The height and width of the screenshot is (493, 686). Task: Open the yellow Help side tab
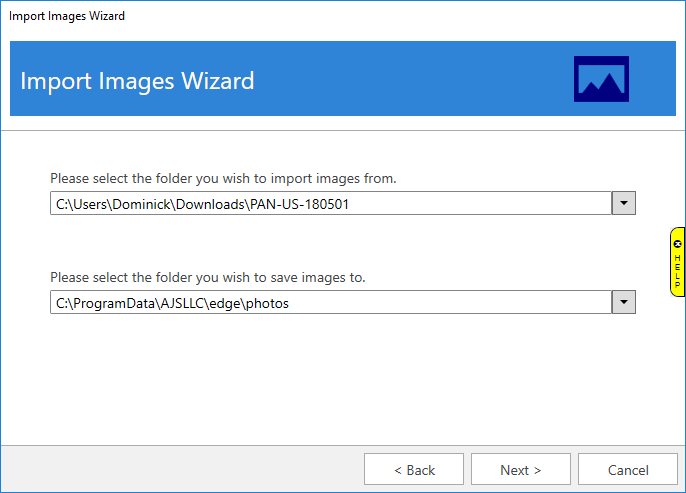677,263
